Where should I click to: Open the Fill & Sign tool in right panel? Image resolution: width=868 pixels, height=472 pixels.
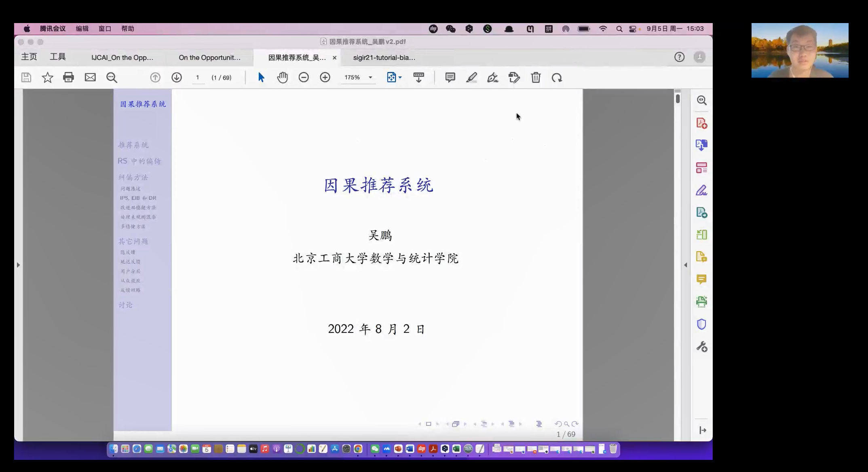(701, 190)
